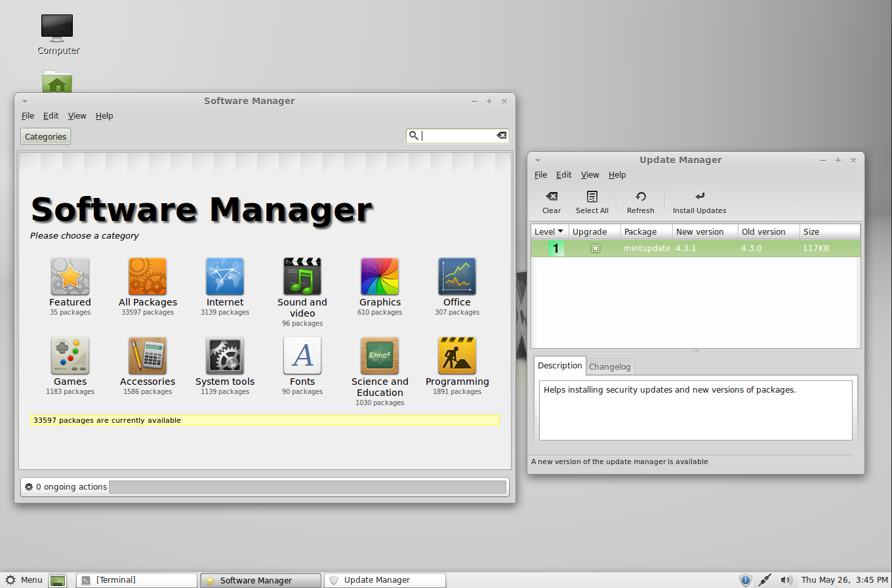Click the Clear toolbar icon in Update Manager
This screenshot has height=588, width=892.
tap(552, 196)
